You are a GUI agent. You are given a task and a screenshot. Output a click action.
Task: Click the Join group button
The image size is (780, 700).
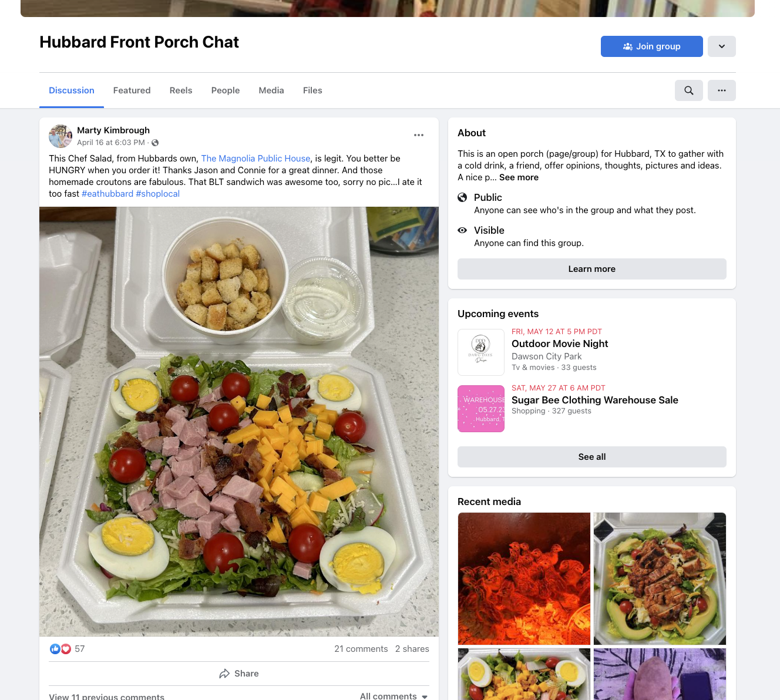tap(652, 46)
